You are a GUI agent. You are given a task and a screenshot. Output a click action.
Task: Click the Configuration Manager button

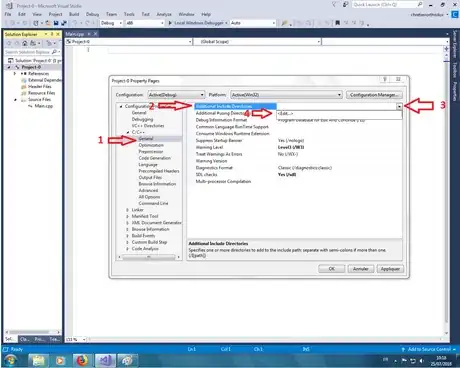[374, 95]
